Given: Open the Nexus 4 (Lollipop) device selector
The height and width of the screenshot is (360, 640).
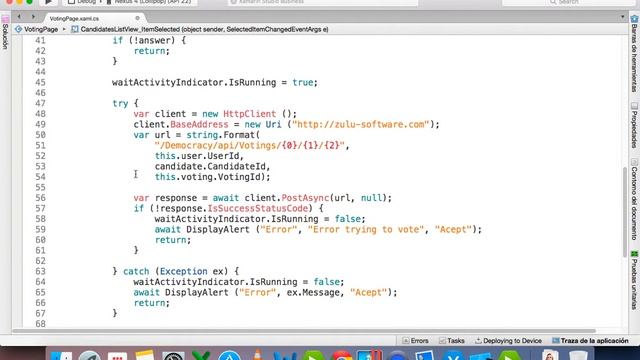Looking at the screenshot, I should click(150, 2).
